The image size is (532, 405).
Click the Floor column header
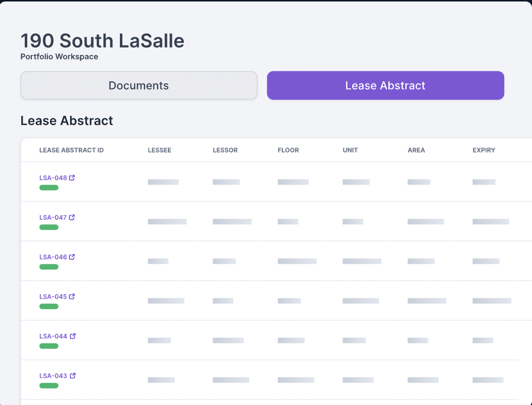point(288,150)
